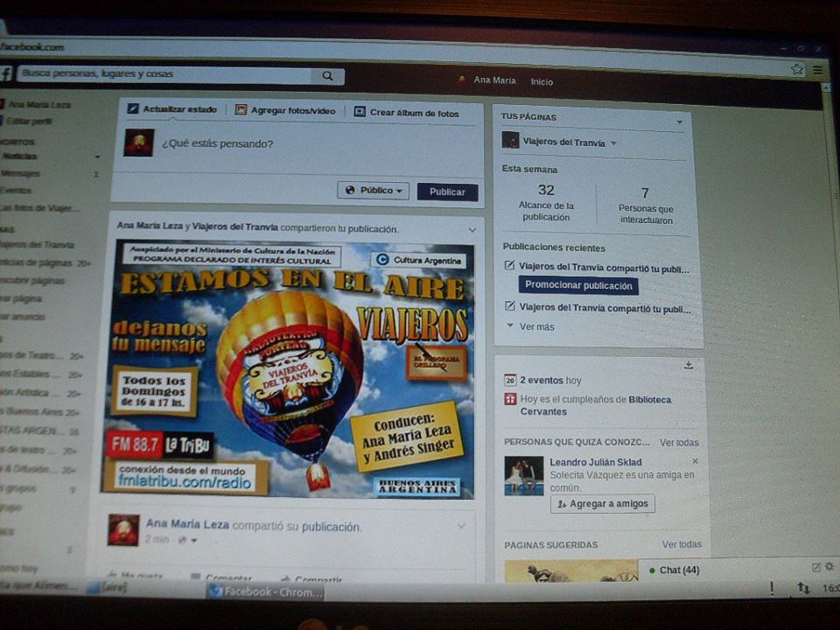Open Ana María Leza post options chevron
Image resolution: width=840 pixels, height=630 pixels.
[x=461, y=526]
